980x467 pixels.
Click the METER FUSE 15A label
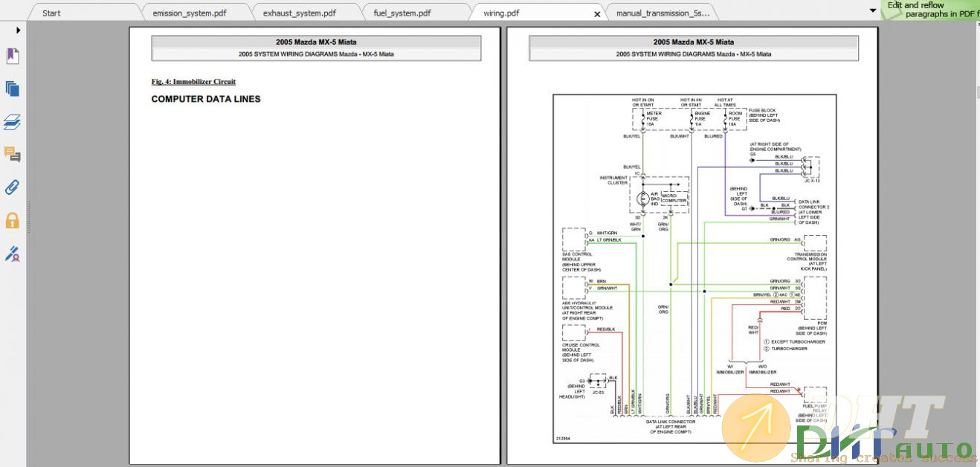click(654, 119)
